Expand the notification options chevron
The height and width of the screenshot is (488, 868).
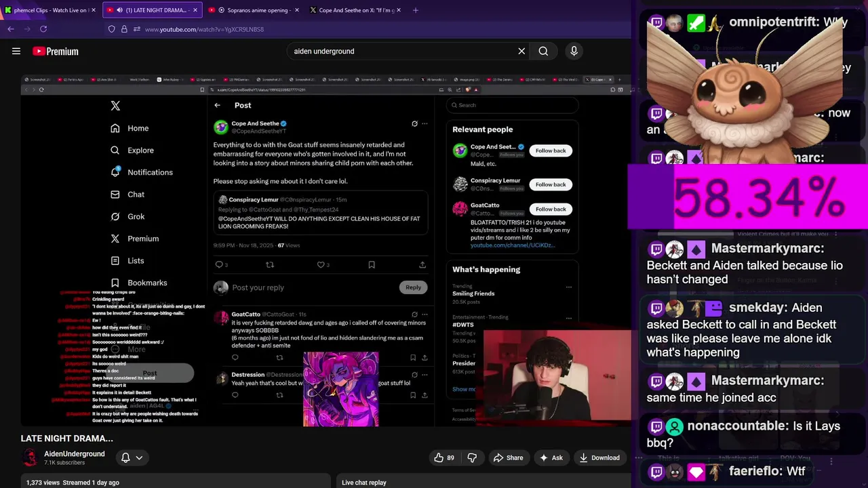coord(139,458)
